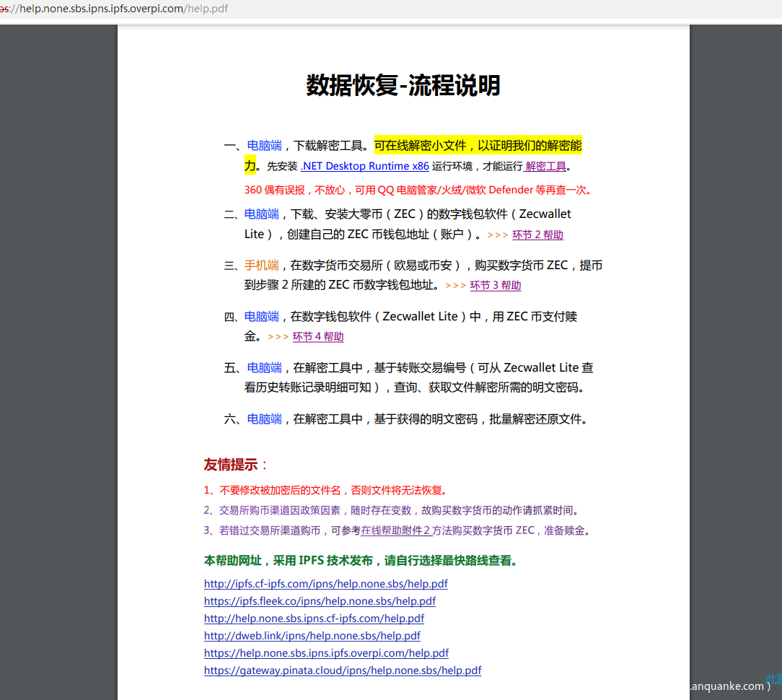Click the green IPFS 技术发布 notice line
Viewport: 782px width, 700px height.
coord(361,561)
